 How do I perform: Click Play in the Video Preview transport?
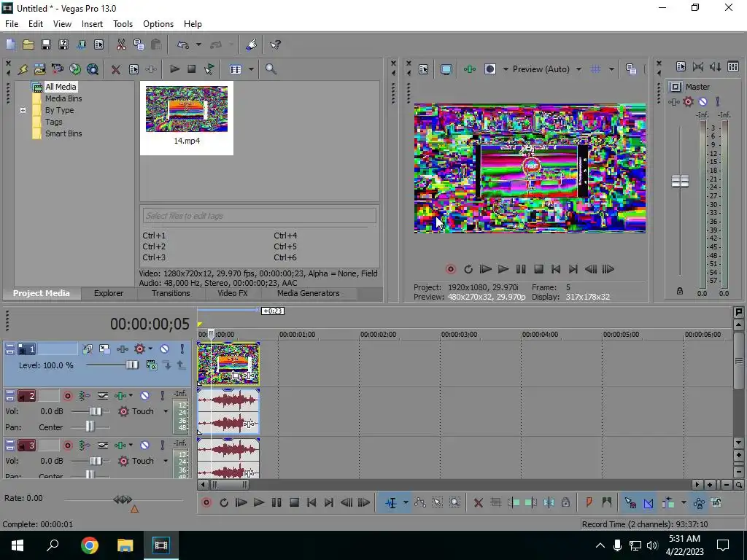pyautogui.click(x=503, y=270)
